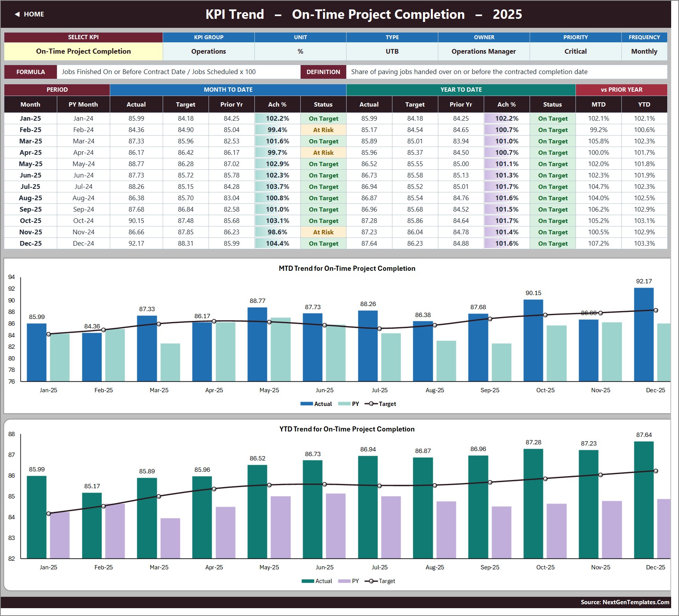
Task: Click the MTD Trend chart title
Action: point(347,268)
